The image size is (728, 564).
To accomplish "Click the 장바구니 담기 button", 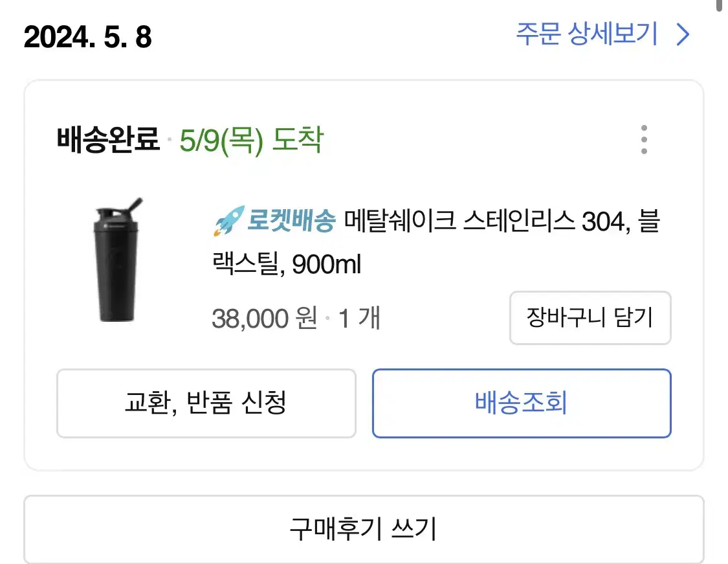I will coord(590,318).
